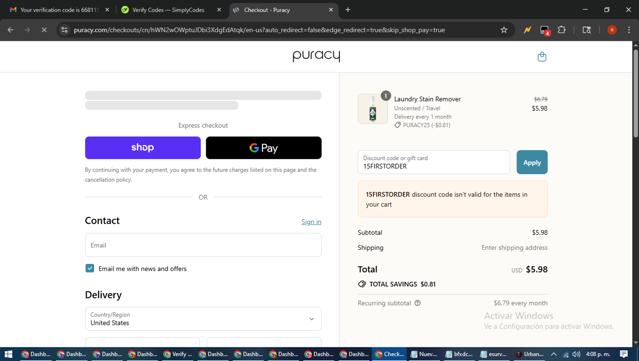This screenshot has height=361, width=639.
Task: Click the Sign in link
Action: [311, 222]
